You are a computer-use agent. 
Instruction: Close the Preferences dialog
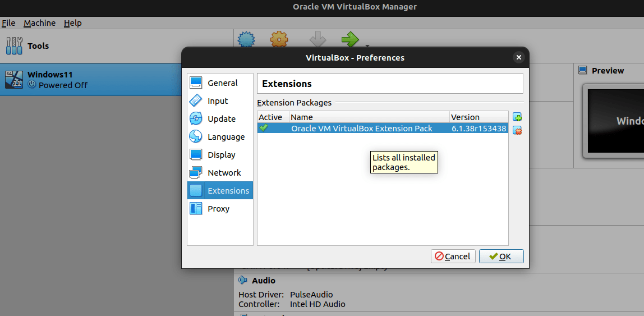(519, 57)
